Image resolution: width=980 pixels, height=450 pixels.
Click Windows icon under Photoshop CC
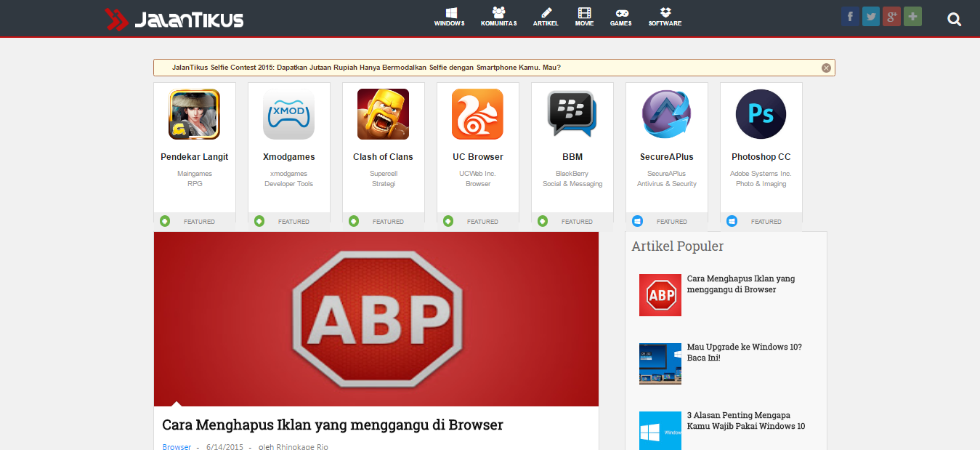coord(732,221)
